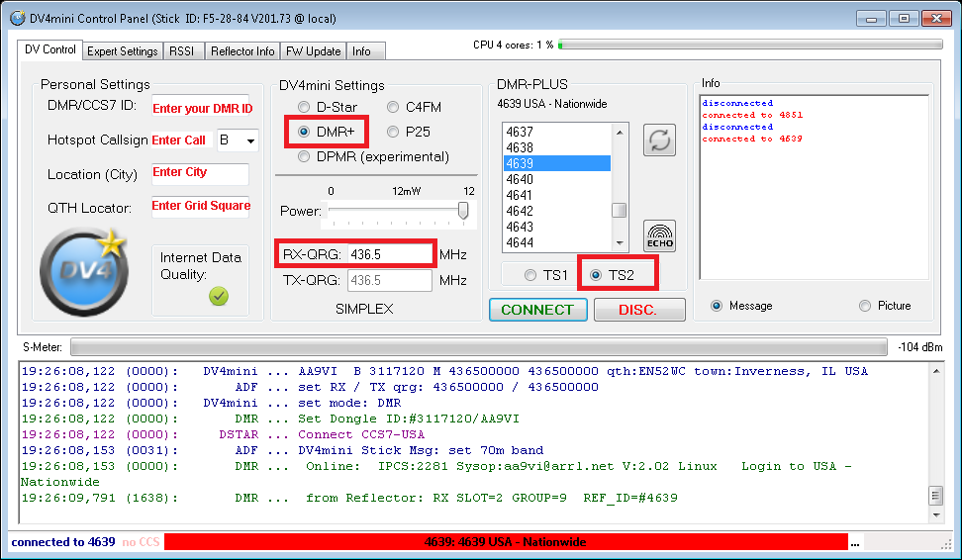The height and width of the screenshot is (560, 962).
Task: Maximize the DV4mini Control Panel window
Action: (x=904, y=19)
